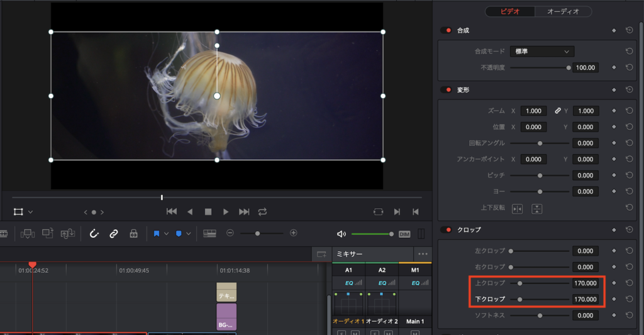Play the timeline forward
This screenshot has width=644, height=335.
[x=226, y=212]
